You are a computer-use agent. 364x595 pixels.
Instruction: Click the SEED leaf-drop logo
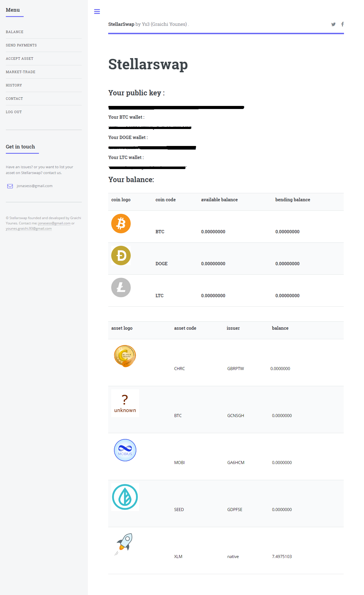point(125,497)
